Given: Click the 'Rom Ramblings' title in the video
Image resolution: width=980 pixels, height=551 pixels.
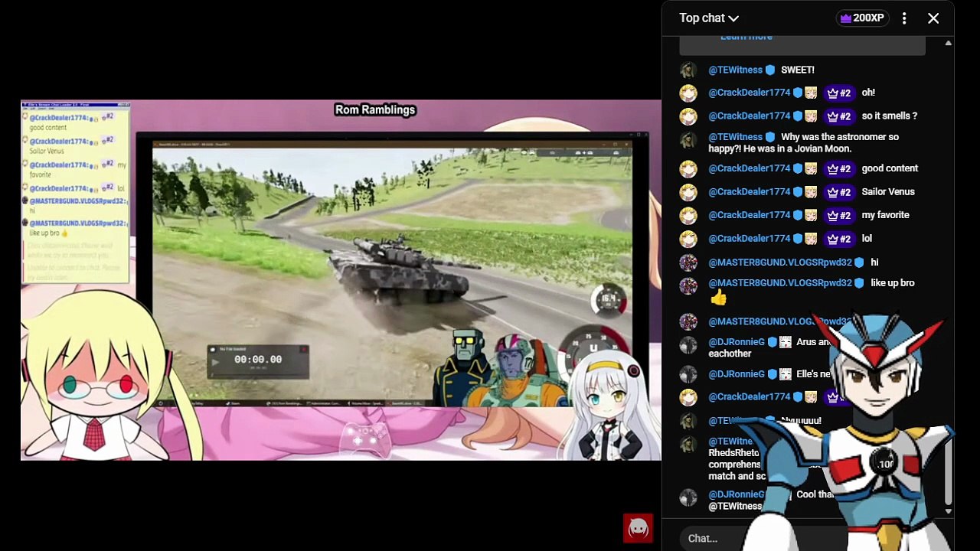Looking at the screenshot, I should click(x=375, y=109).
